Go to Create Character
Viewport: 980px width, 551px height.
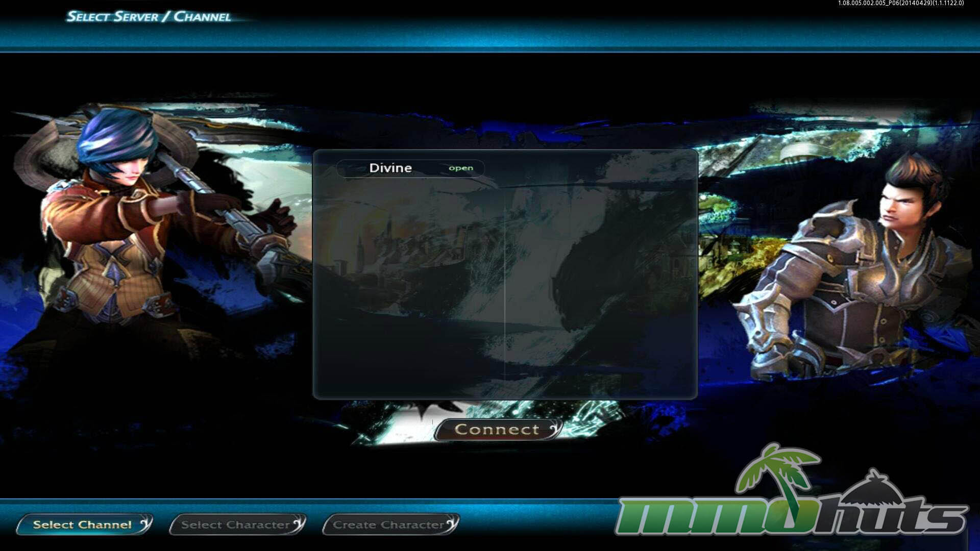388,524
